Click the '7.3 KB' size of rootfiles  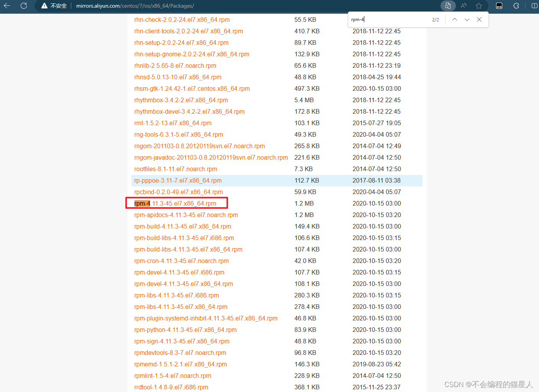click(x=303, y=169)
